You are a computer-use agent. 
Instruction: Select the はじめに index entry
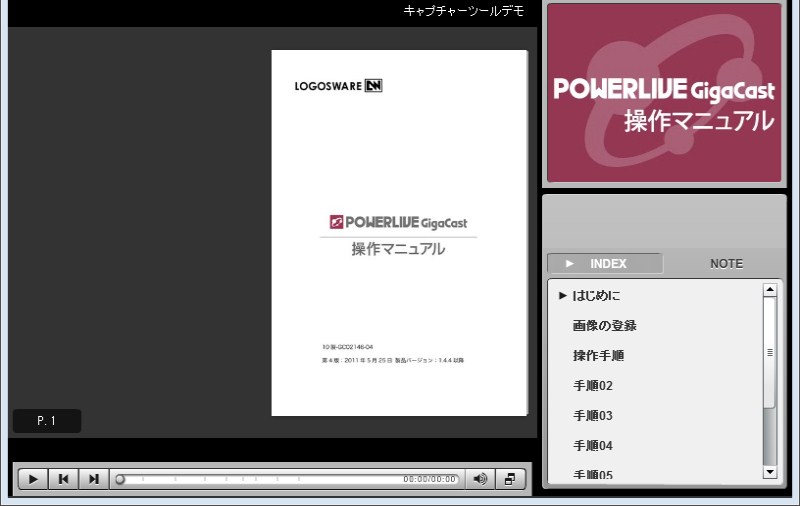[596, 296]
